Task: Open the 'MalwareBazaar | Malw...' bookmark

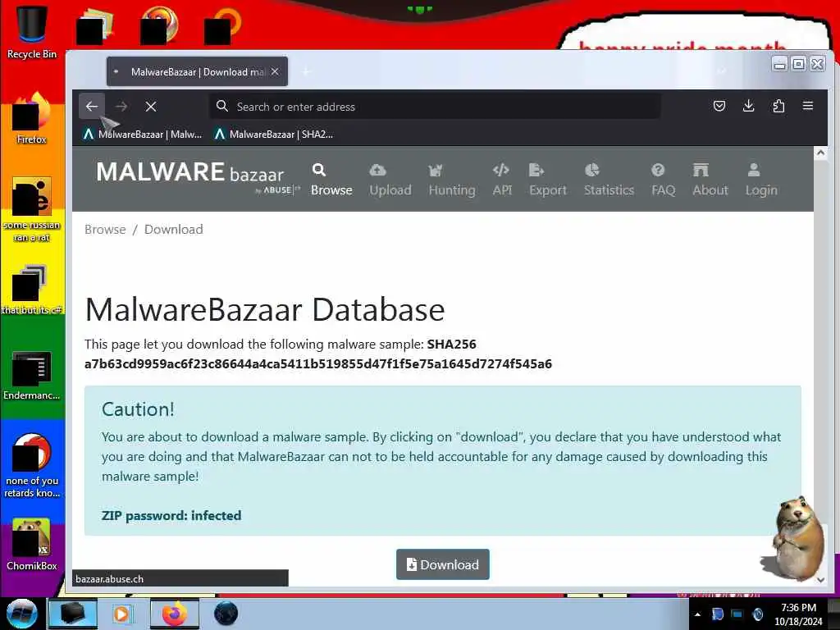Action: tap(143, 135)
